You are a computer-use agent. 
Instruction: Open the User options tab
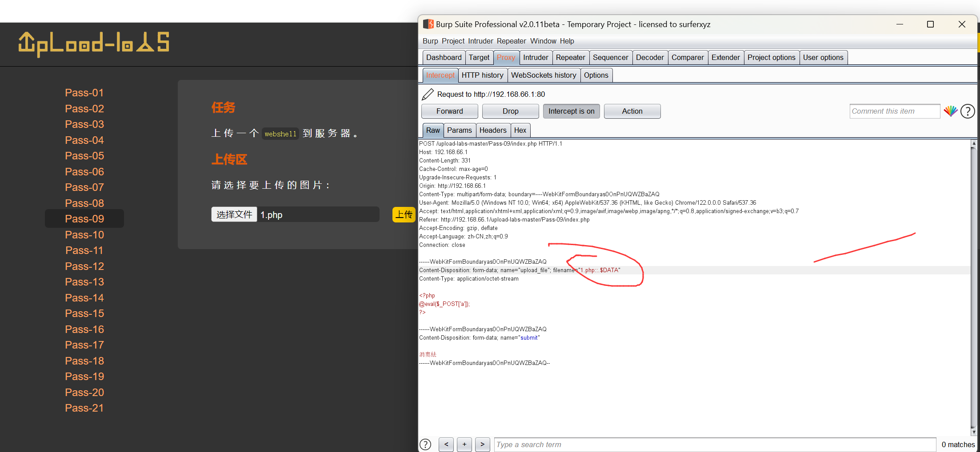click(823, 57)
